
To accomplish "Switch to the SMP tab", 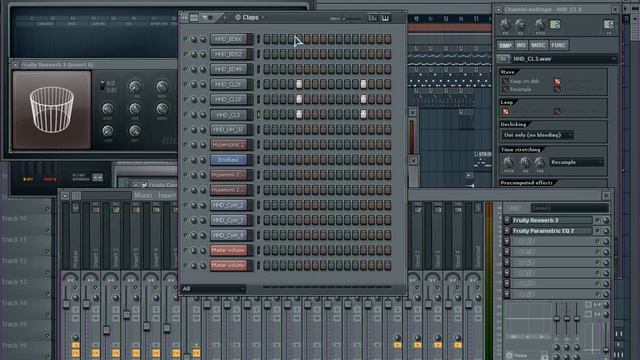I will point(505,45).
